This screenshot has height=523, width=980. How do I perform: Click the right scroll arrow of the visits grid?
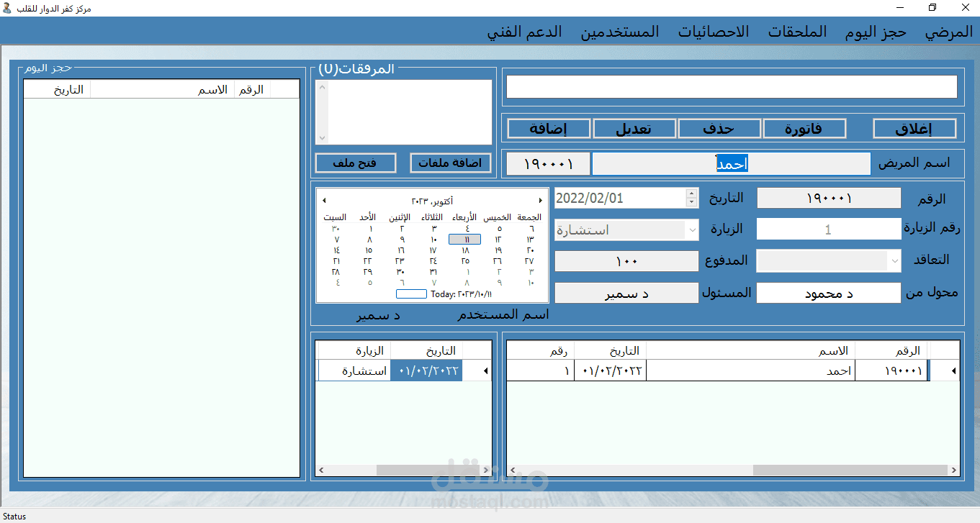[485, 470]
